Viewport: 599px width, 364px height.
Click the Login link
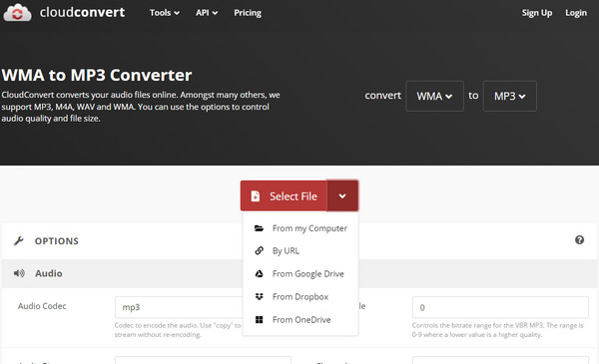576,13
